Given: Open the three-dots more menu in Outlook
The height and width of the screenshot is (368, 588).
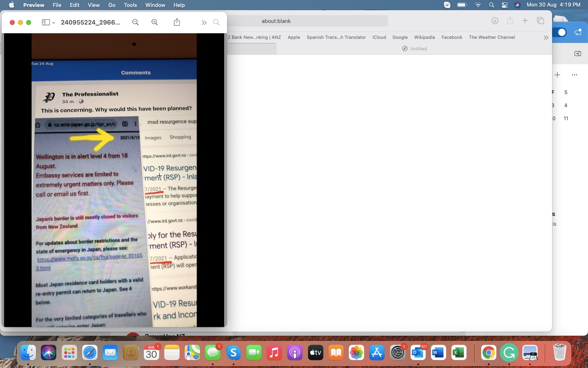Looking at the screenshot, I should [x=575, y=75].
